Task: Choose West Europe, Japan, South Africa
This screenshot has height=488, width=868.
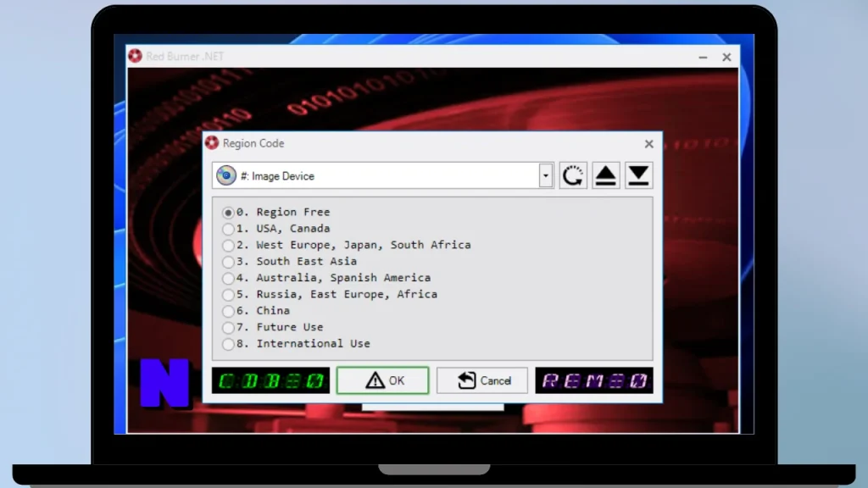Action: (x=347, y=245)
